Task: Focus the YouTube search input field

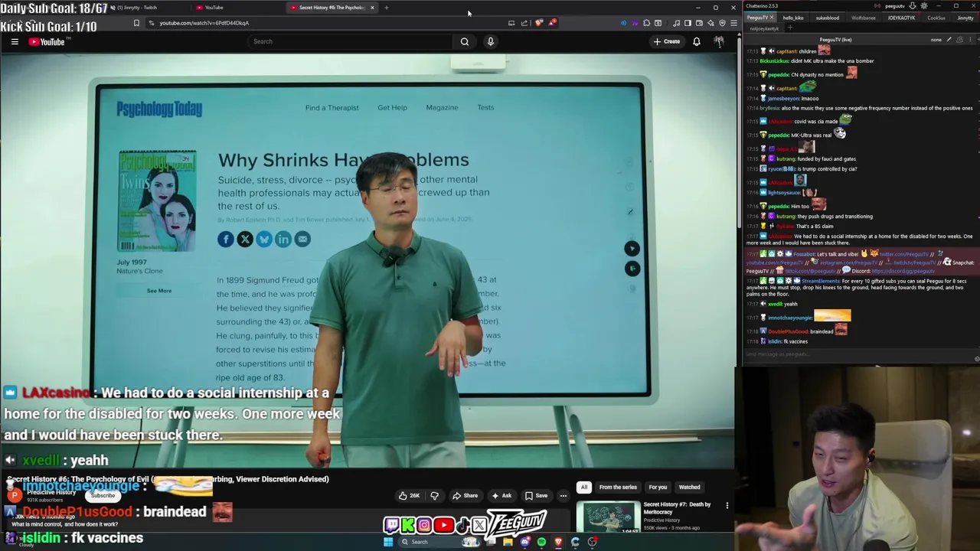Action: [351, 41]
